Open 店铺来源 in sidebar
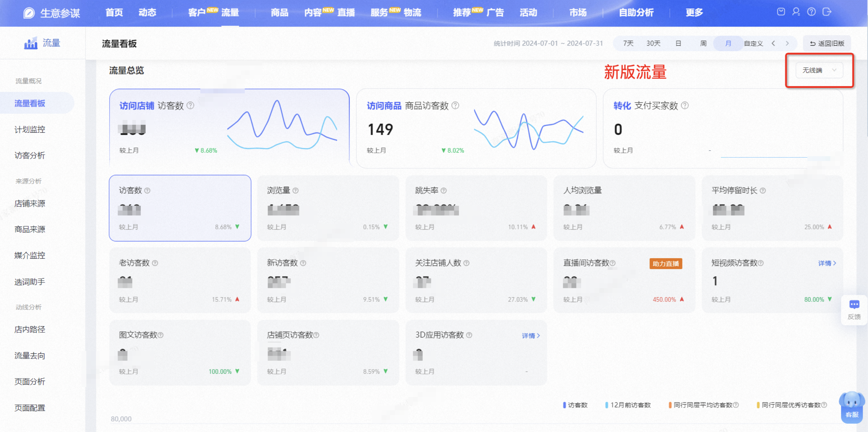 (x=30, y=204)
